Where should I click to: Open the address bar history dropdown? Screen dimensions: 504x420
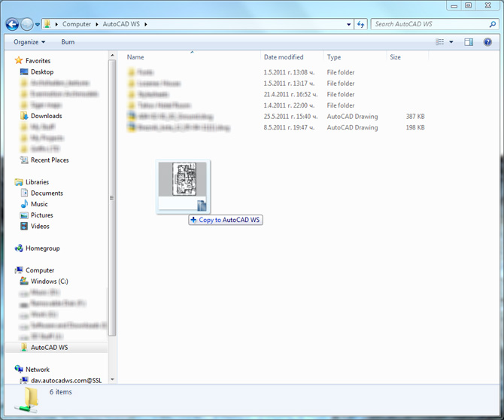[349, 24]
